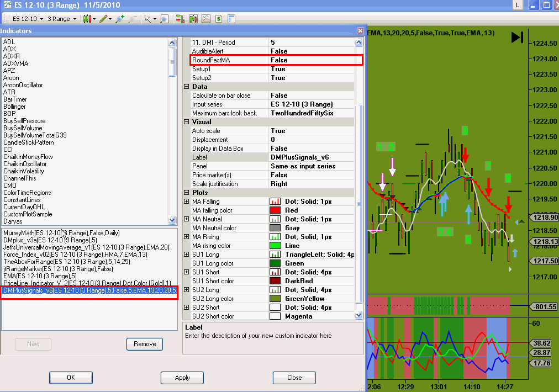Image resolution: width=559 pixels, height=392 pixels.
Task: Click the zoom in magnifier icon
Action: [x=120, y=19]
